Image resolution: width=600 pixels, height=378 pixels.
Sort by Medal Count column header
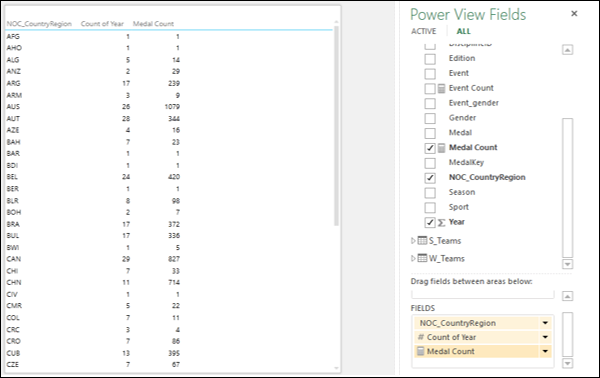pos(153,24)
